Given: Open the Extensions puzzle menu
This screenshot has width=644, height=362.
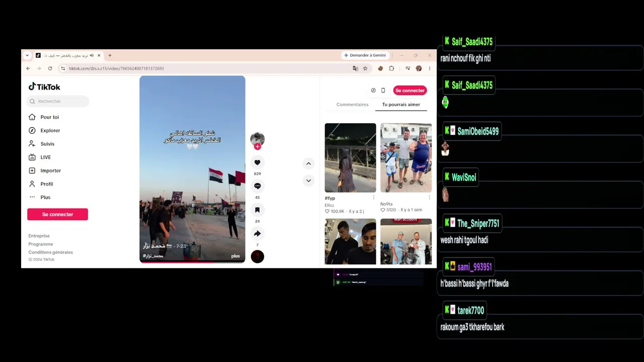Looking at the screenshot, I should coord(391,68).
